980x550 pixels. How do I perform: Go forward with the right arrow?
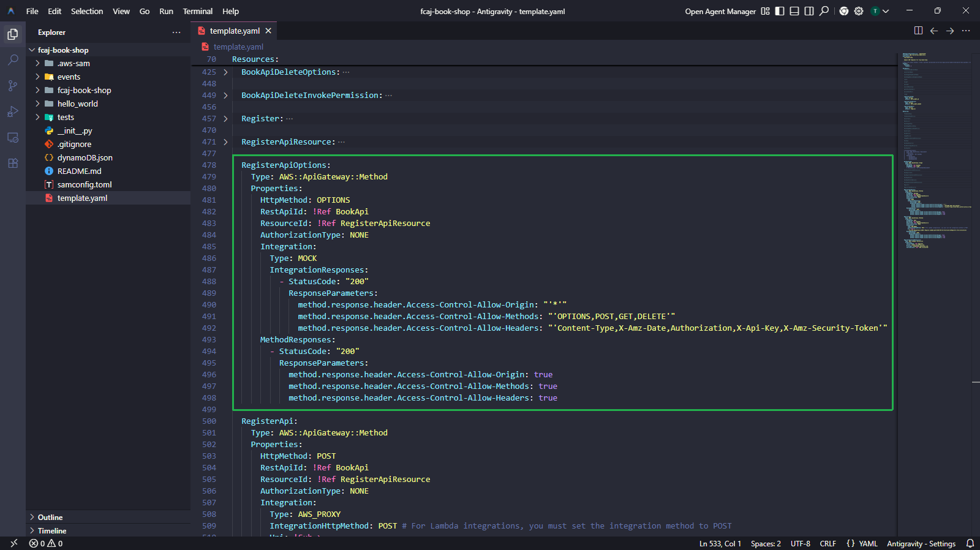(x=950, y=31)
